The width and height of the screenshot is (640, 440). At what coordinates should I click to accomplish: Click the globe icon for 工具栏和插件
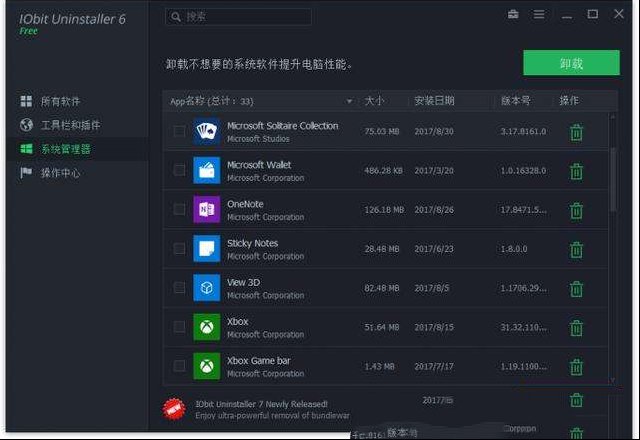pos(26,125)
